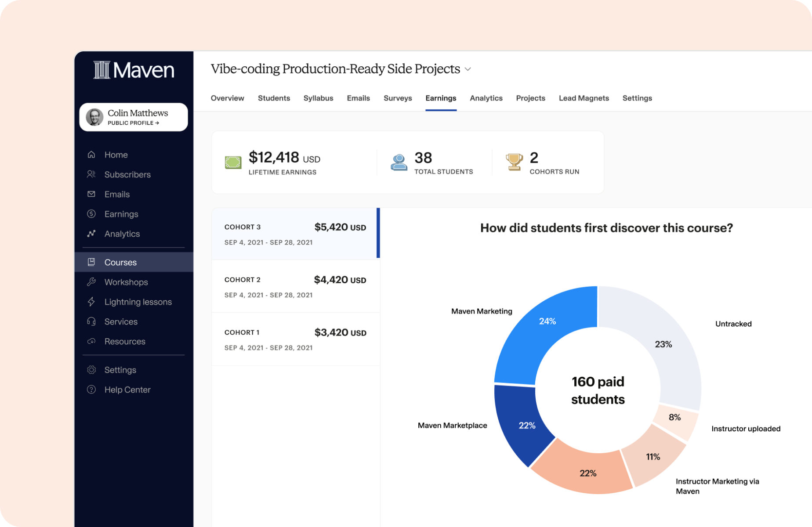Expand the course title dropdown chevron
Image resolution: width=812 pixels, height=527 pixels.
coord(468,69)
